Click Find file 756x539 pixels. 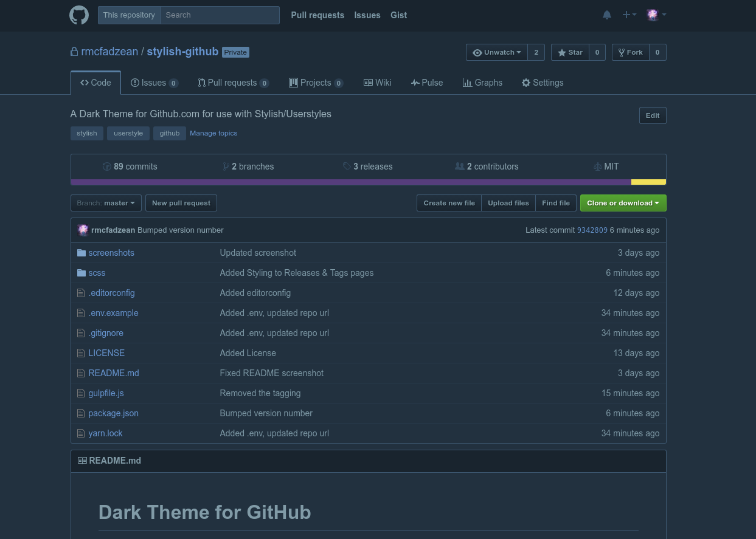556,203
